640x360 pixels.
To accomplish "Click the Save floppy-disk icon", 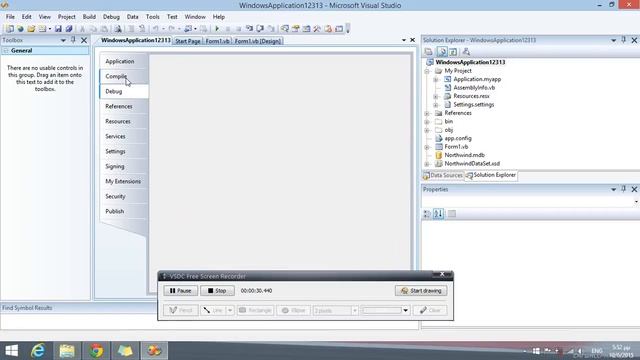I will tap(58, 29).
